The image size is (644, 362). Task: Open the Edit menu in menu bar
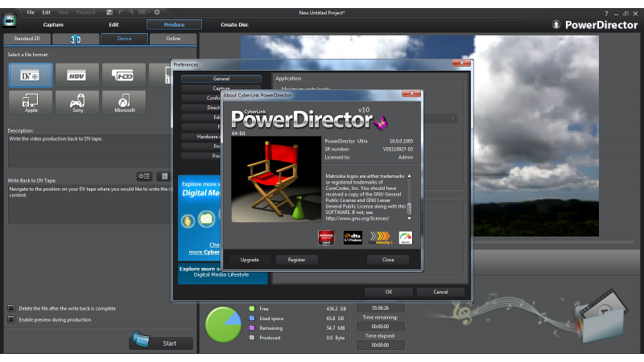[x=47, y=12]
